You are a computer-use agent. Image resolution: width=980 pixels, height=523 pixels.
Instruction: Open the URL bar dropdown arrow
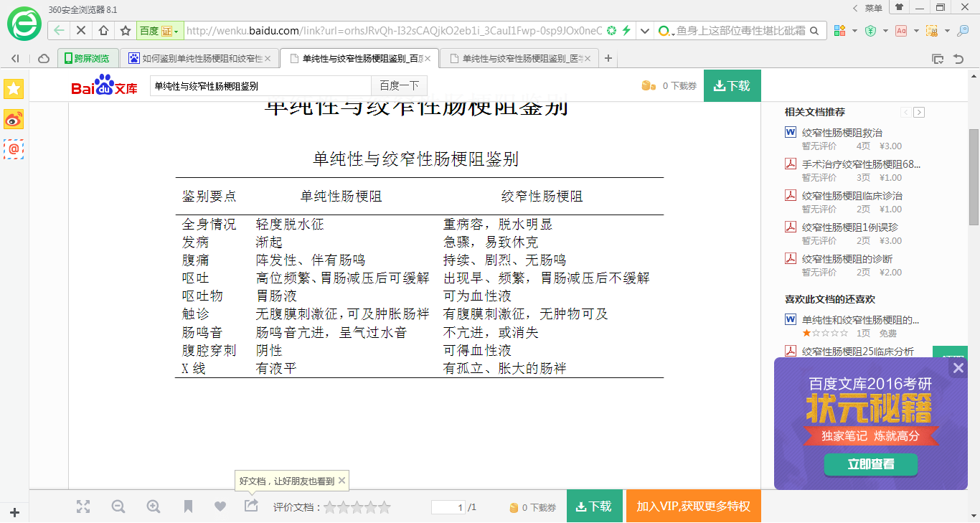[x=644, y=31]
